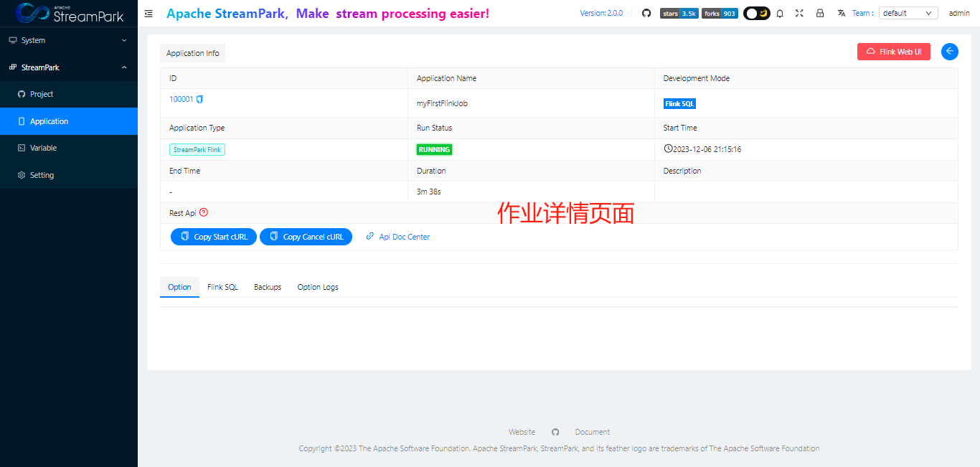The image size is (980, 467).
Task: Select Variable in the sidebar
Action: pyautogui.click(x=43, y=148)
